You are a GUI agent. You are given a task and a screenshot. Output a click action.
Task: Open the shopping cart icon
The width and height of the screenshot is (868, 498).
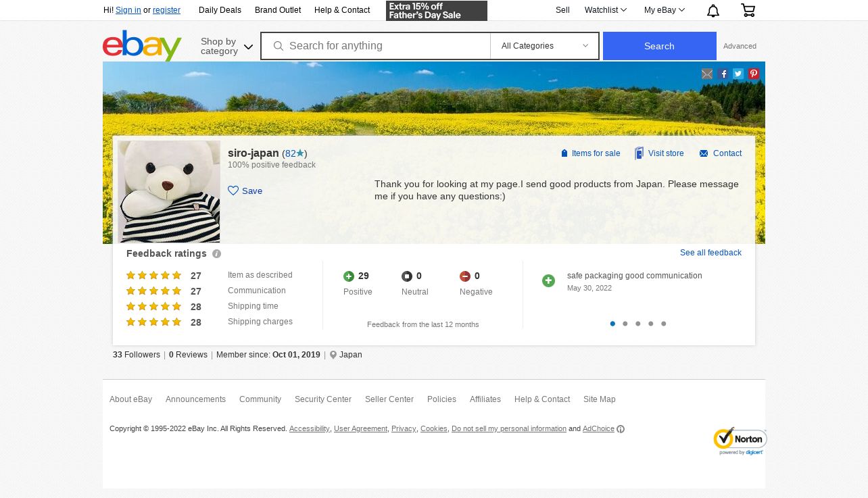[x=748, y=10]
